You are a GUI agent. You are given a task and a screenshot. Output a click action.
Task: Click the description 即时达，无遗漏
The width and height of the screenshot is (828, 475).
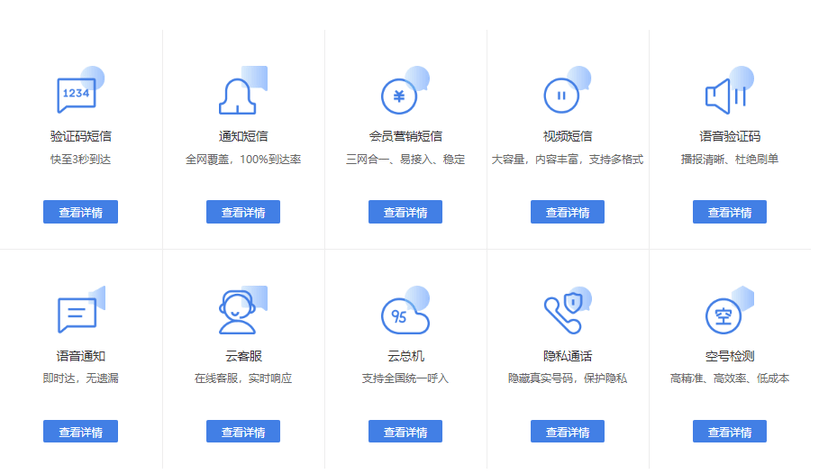pos(80,378)
